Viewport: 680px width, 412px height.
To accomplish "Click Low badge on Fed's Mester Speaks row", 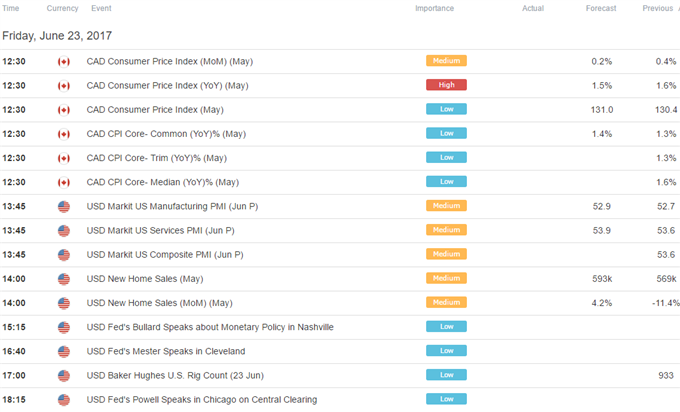I will point(446,350).
